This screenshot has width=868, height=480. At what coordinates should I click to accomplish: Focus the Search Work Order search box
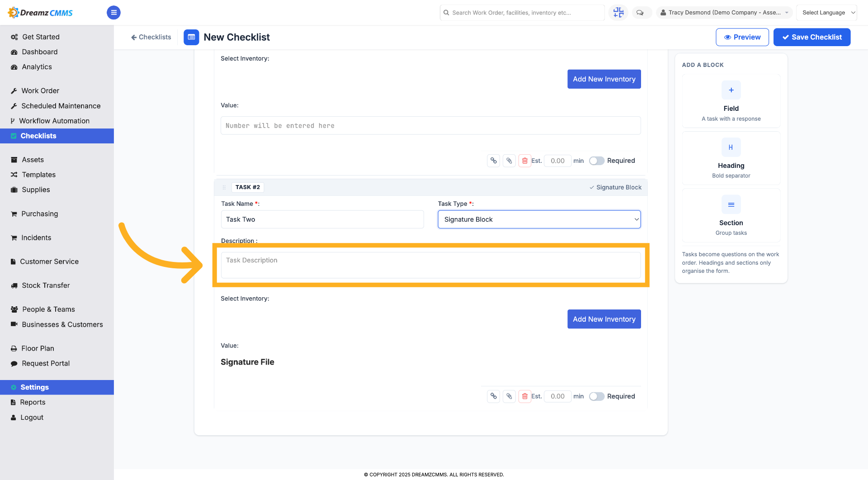(522, 13)
